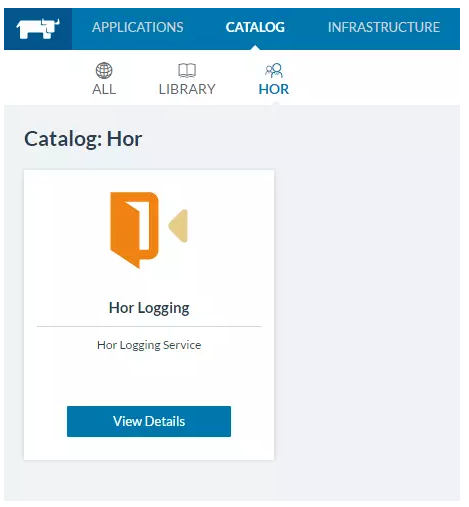Click the Rancher cow logo
The width and height of the screenshot is (469, 507).
click(38, 29)
